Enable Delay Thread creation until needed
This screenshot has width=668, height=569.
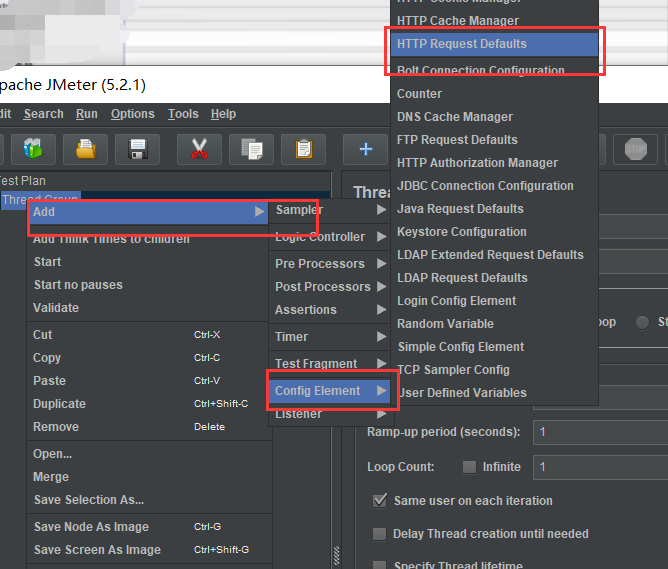point(379,534)
